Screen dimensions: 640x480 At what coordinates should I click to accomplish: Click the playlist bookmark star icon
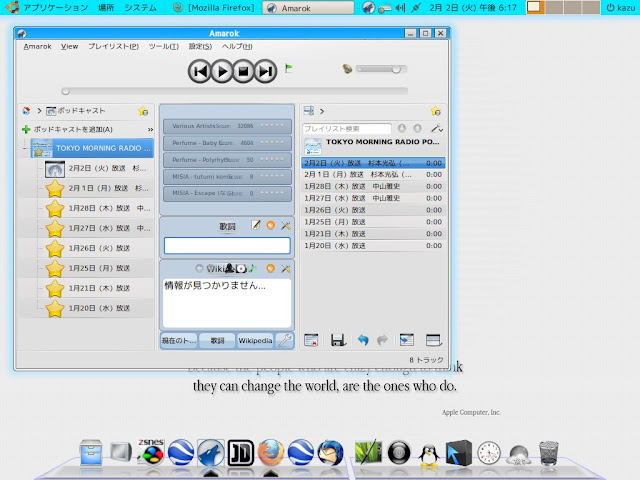click(436, 111)
